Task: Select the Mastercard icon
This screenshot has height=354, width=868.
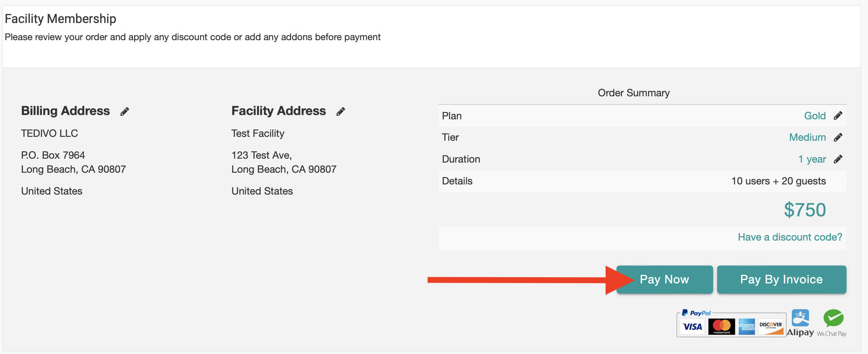Action: tap(721, 327)
